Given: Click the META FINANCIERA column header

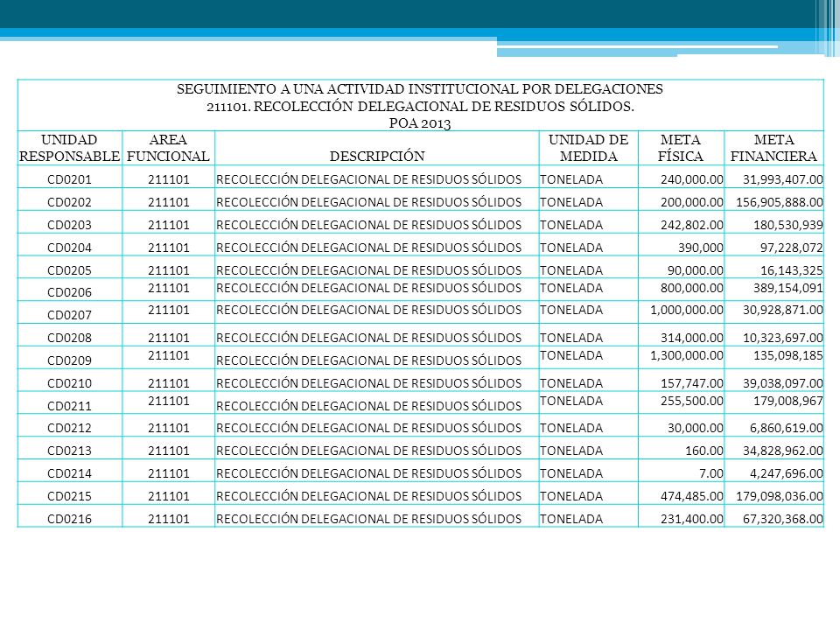Looking at the screenshot, I should pyautogui.click(x=773, y=148).
